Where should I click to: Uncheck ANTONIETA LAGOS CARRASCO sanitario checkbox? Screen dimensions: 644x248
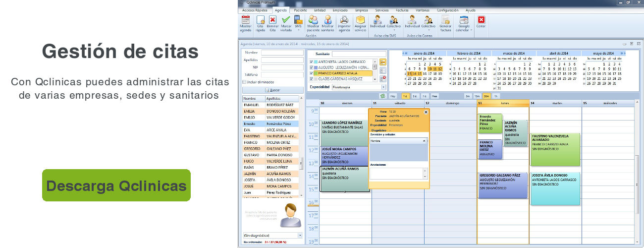(x=311, y=62)
